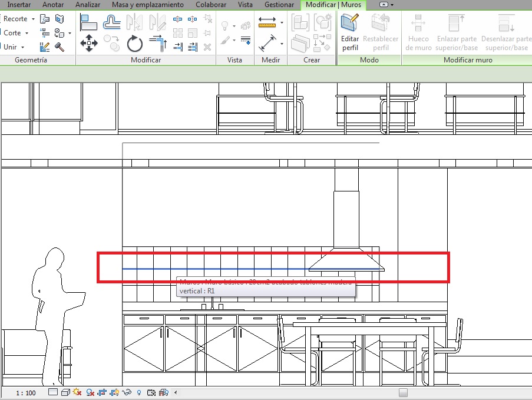532x400 pixels.
Task: Click the Align tool icon
Action: [x=89, y=22]
